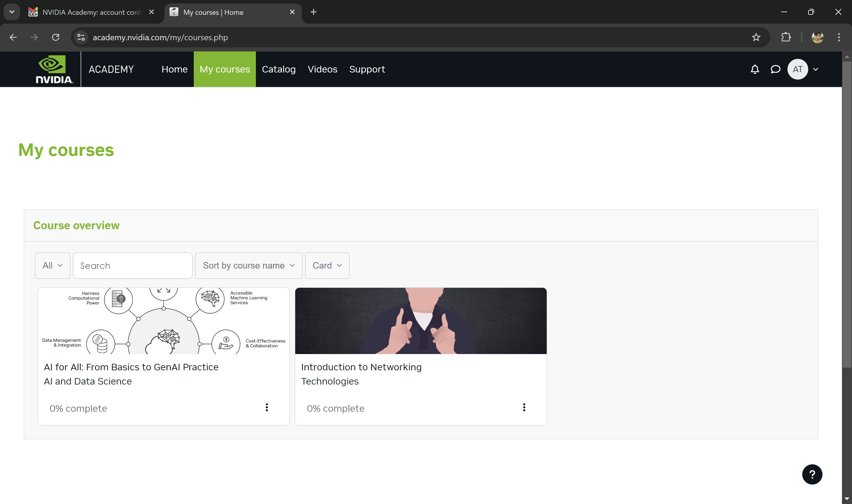The image size is (852, 504).
Task: Open a new browser tab
Action: [313, 12]
